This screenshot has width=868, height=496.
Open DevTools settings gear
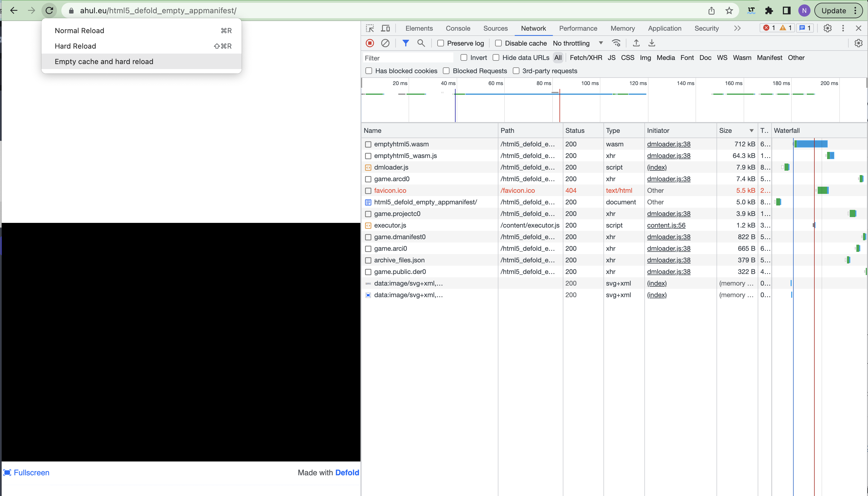click(x=827, y=28)
